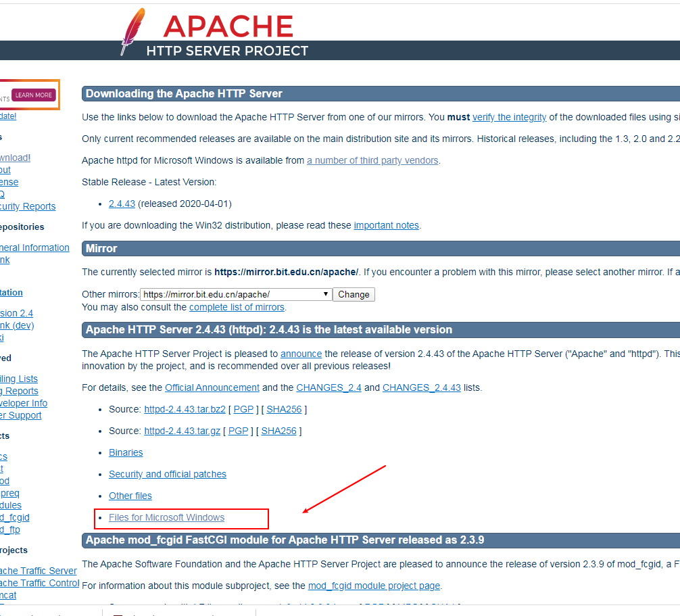Open Trunk (dev) documentation sidebar link

17,325
